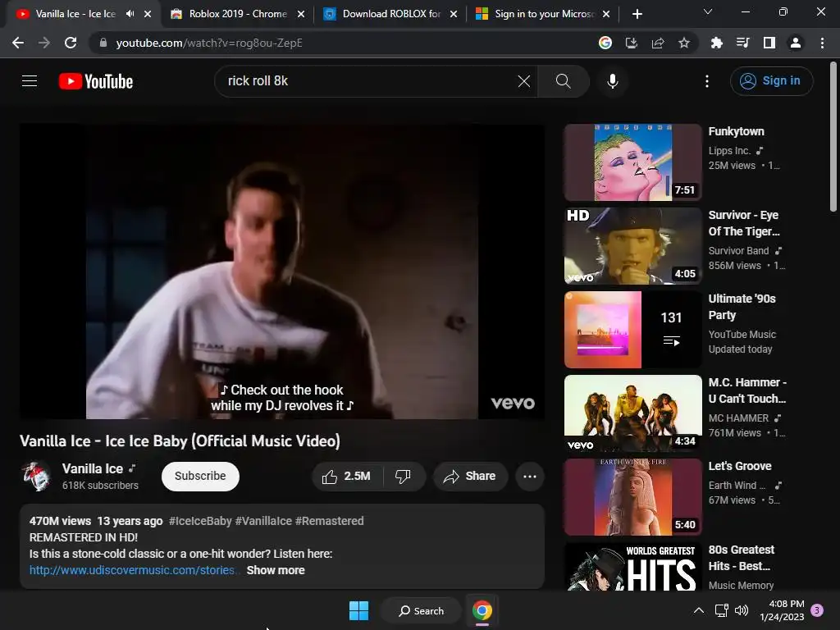Image resolution: width=840 pixels, height=630 pixels.
Task: Clear the search box with X icon
Action: (x=524, y=81)
